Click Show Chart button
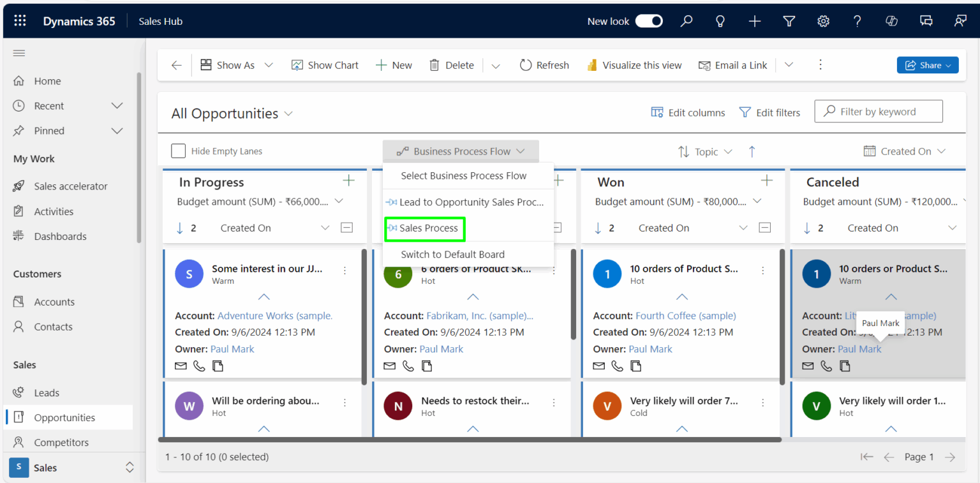 tap(325, 65)
